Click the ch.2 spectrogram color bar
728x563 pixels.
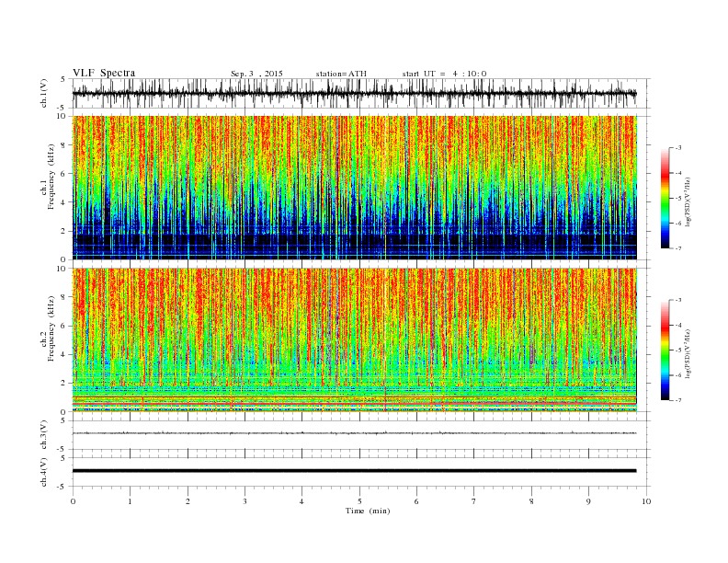pos(665,350)
